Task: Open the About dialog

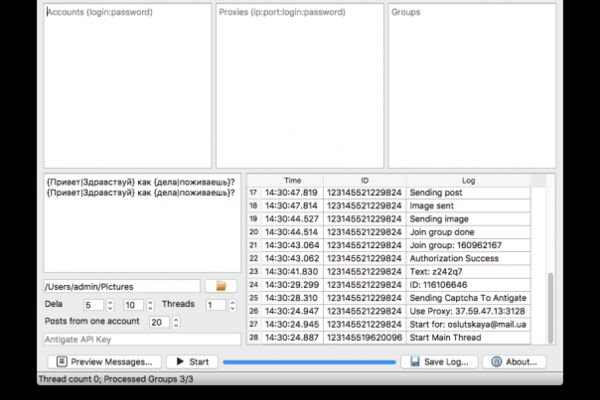Action: click(514, 362)
